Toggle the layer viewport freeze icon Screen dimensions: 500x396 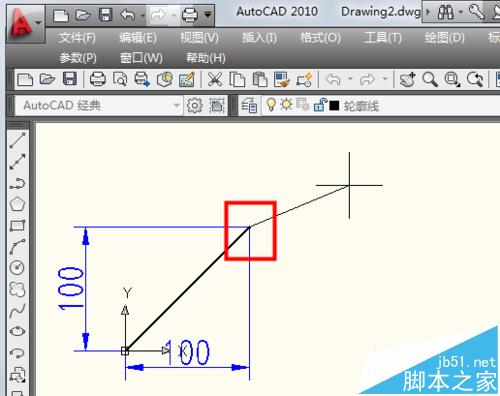(x=302, y=105)
